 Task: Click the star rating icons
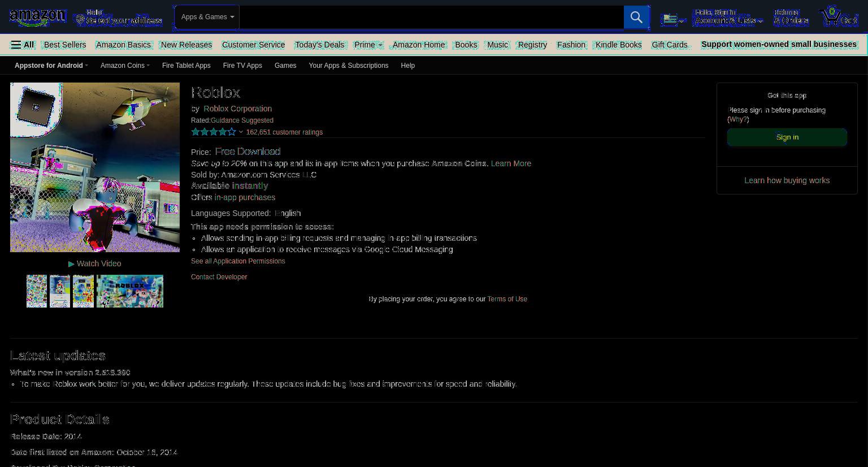click(x=214, y=132)
